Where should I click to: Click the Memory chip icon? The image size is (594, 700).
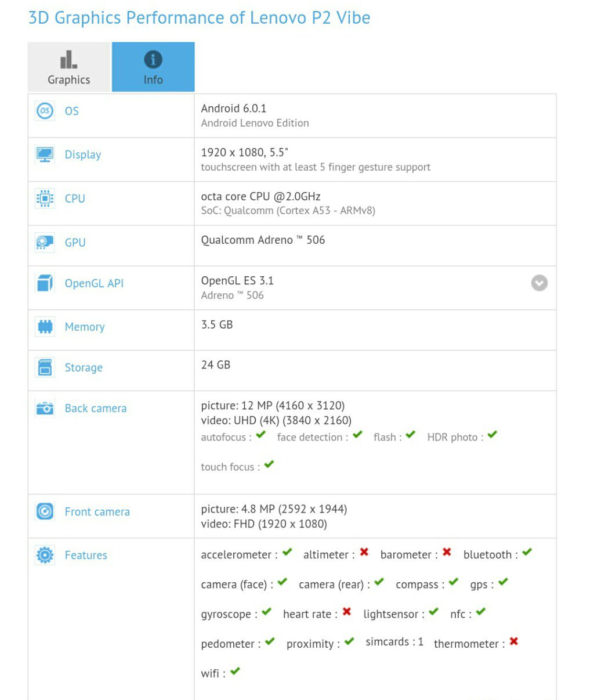click(x=45, y=327)
